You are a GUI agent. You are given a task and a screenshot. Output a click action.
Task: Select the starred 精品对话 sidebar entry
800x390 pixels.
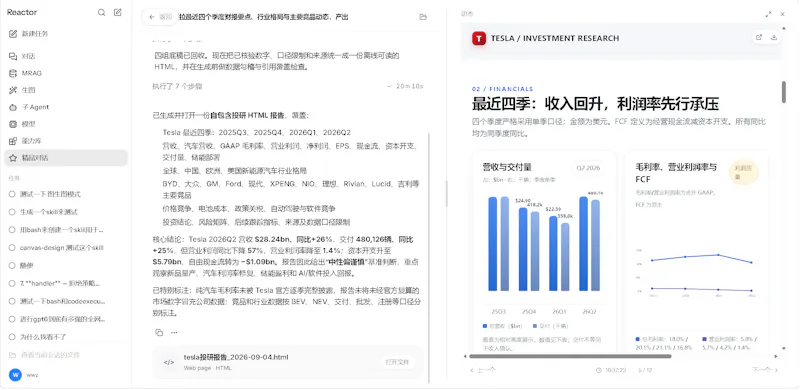(65, 158)
